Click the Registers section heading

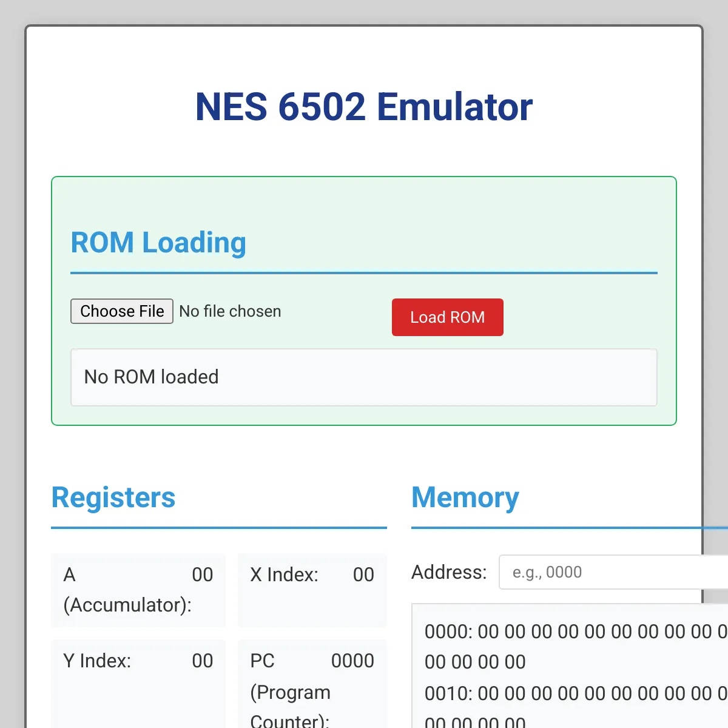[x=113, y=497]
